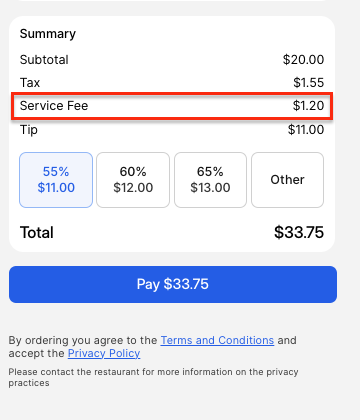360x420 pixels.
Task: Click the $1.20 service fee amount
Action: tap(308, 106)
